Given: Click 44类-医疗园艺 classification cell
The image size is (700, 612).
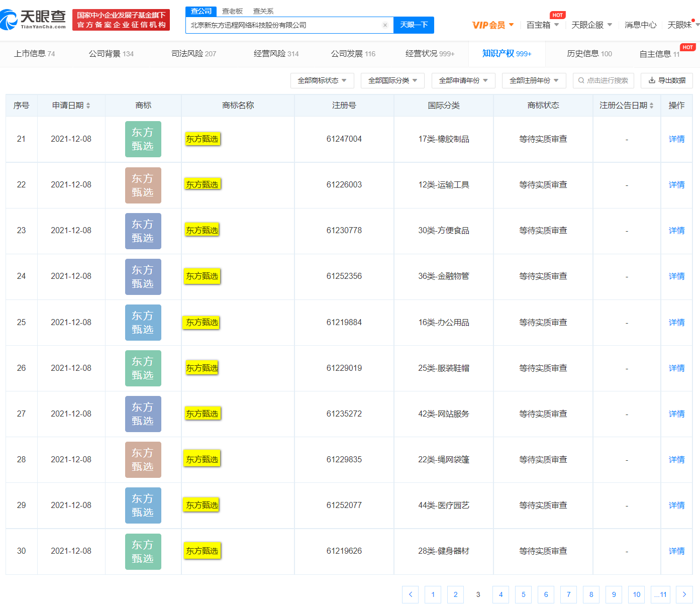Looking at the screenshot, I should click(x=444, y=505).
